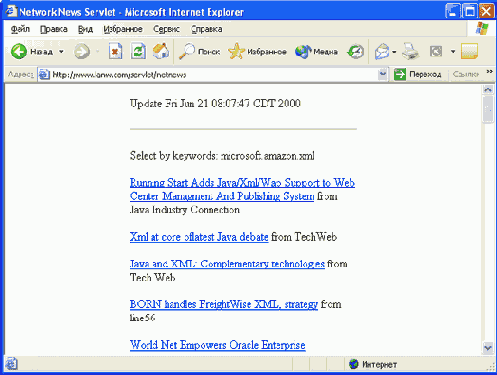Open the History clock icon
The image size is (497, 375).
pyautogui.click(x=355, y=52)
